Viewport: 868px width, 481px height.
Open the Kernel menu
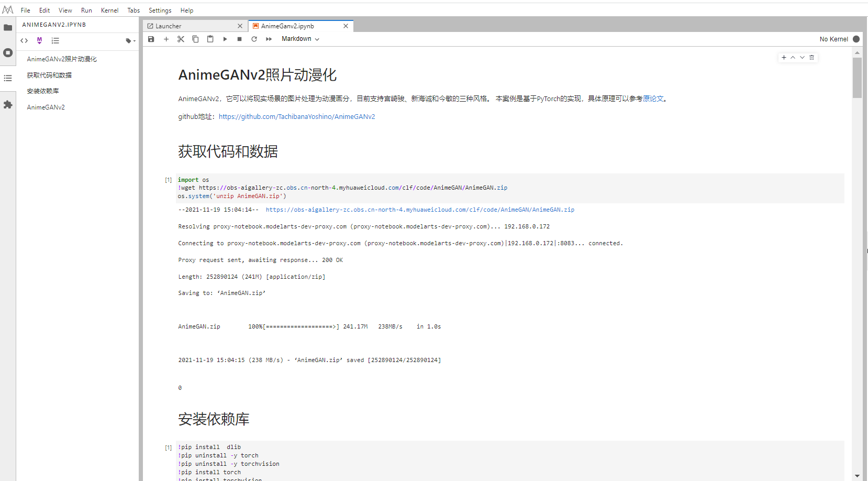109,10
